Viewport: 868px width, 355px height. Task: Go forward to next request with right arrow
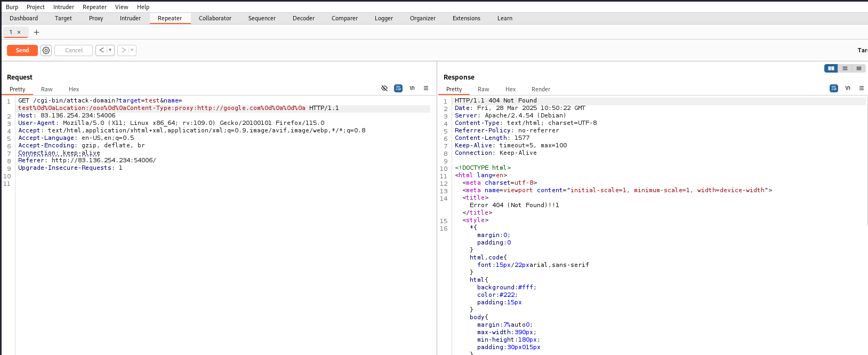(x=123, y=50)
